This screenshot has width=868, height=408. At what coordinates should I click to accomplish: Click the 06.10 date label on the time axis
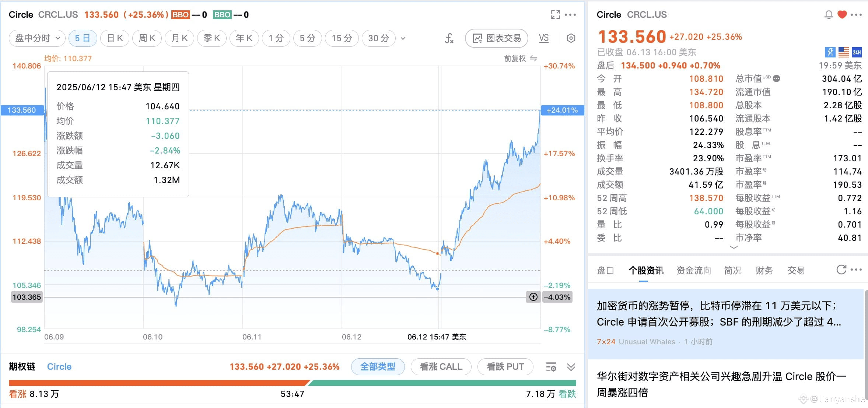(153, 337)
